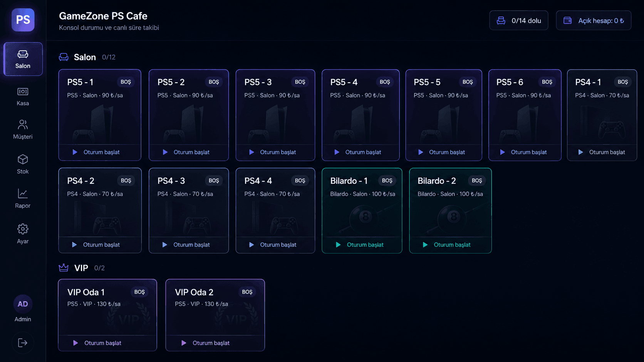Open the Salon tab in the sidebar
Screen dimensions: 644x362
click(23, 59)
